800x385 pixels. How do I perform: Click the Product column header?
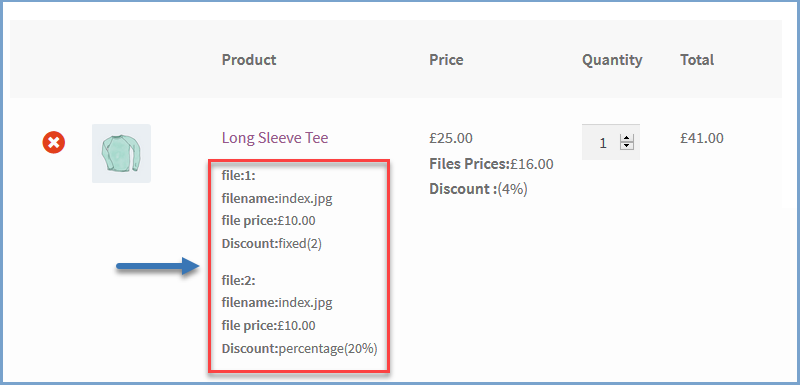(x=249, y=60)
